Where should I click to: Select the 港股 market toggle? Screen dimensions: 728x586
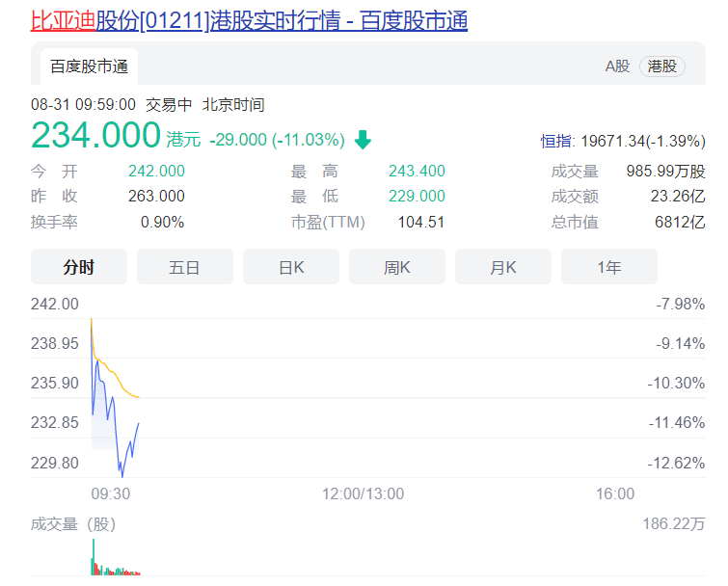click(661, 67)
